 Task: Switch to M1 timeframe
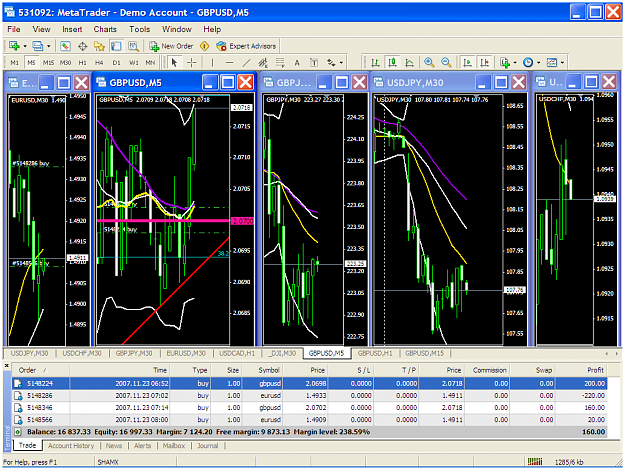tap(14, 63)
